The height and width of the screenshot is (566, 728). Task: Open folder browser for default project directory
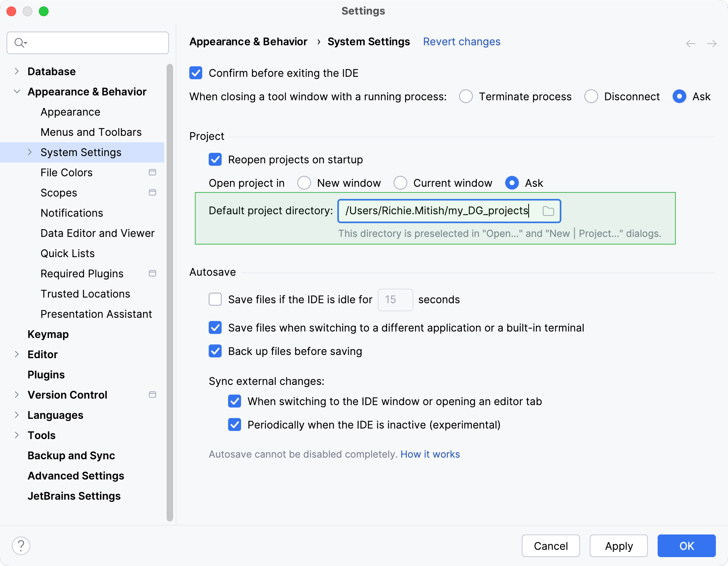[x=549, y=211]
